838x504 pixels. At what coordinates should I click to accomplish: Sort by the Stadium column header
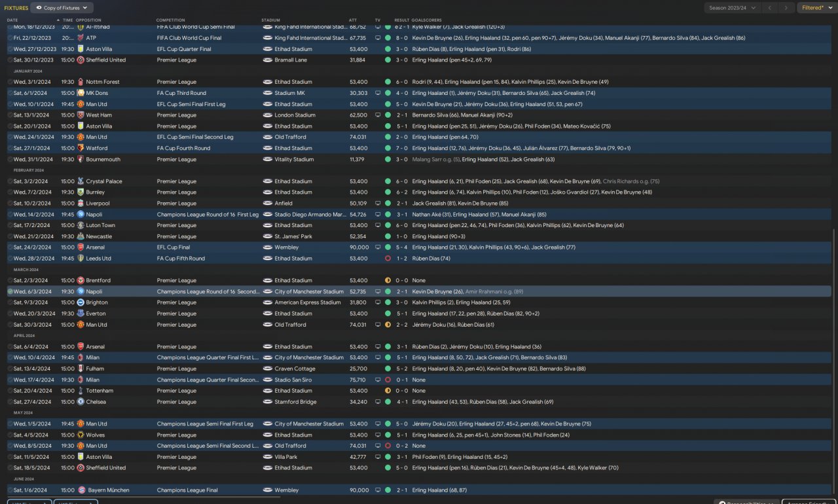tap(270, 20)
